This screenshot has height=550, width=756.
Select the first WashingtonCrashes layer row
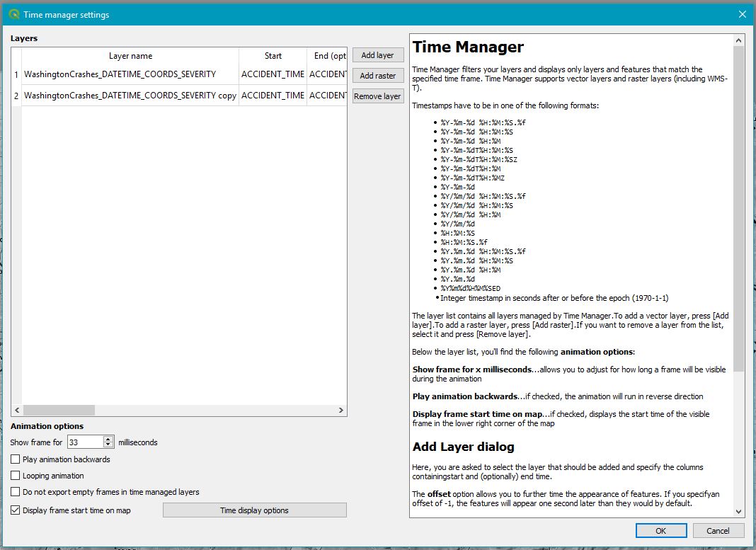(x=120, y=74)
